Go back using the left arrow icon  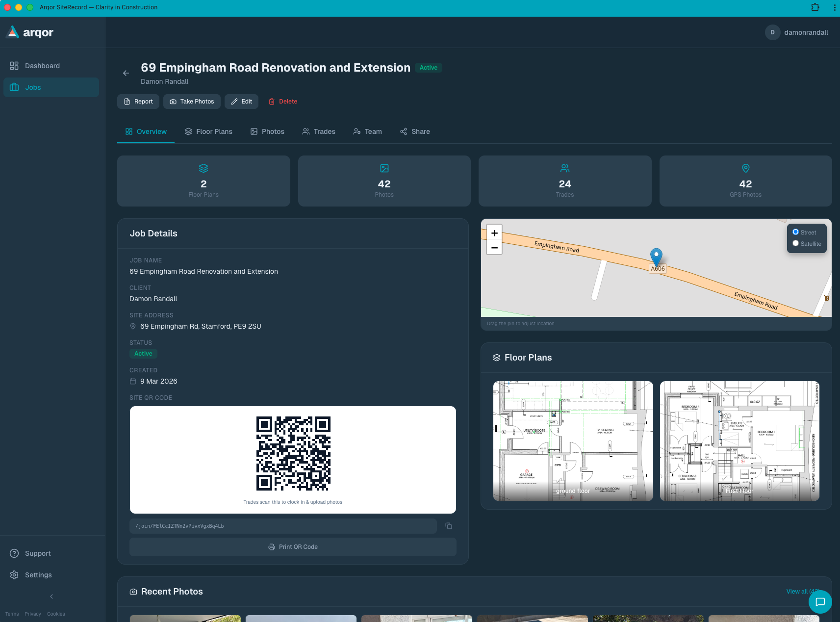(126, 73)
